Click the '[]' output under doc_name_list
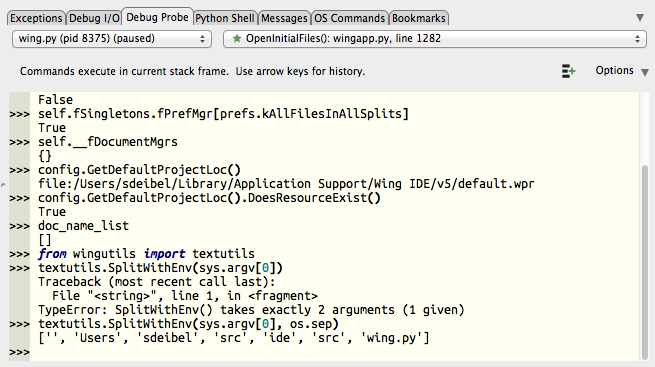655x367 pixels. tap(45, 240)
